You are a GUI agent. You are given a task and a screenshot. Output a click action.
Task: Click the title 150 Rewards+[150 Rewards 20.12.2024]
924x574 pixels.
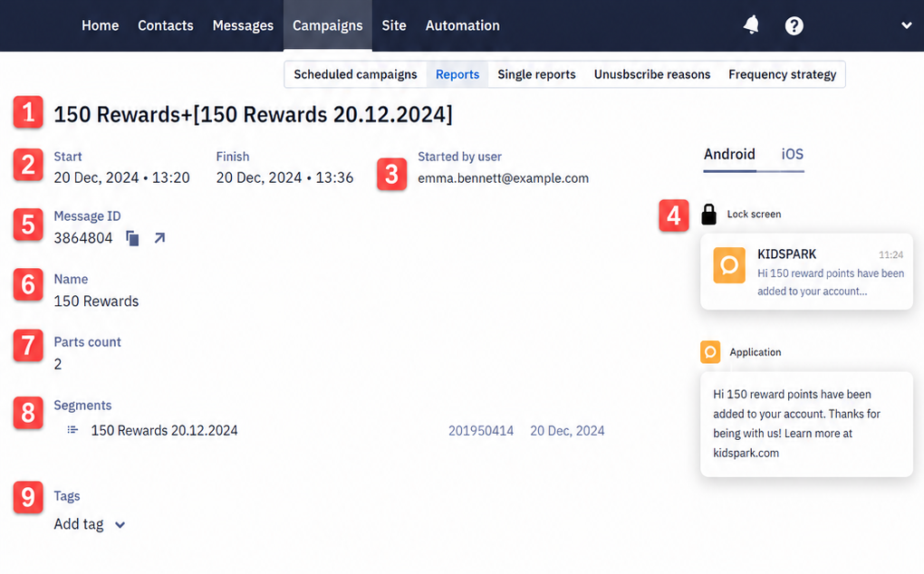click(254, 114)
